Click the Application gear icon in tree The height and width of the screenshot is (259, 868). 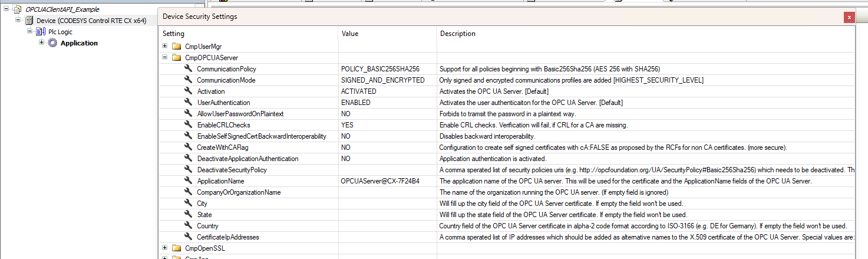52,43
